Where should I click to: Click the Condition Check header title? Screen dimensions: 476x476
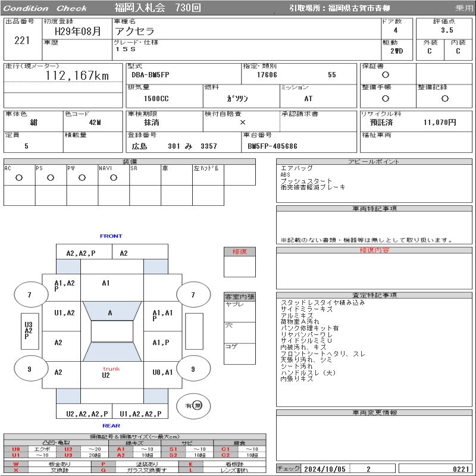click(45, 8)
